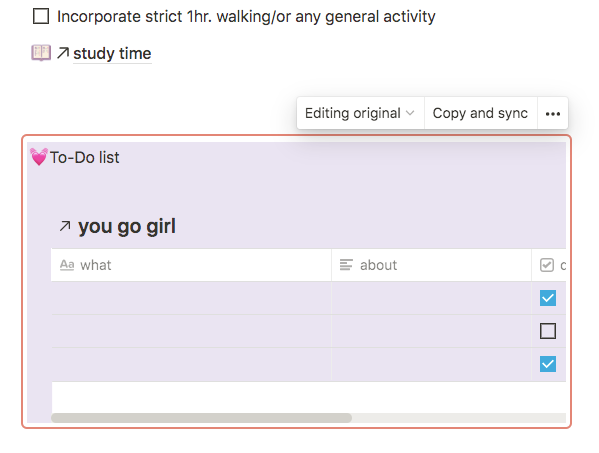Click the chevron next to Editing original

[410, 113]
